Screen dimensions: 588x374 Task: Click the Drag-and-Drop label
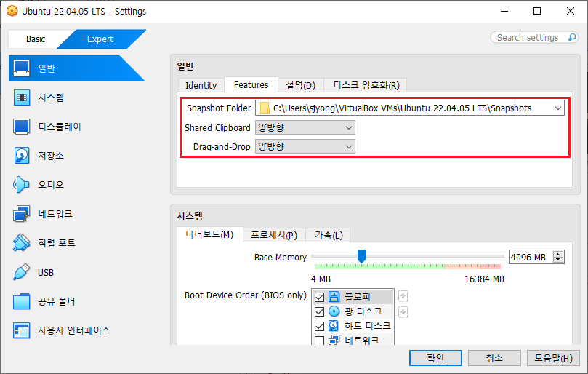point(222,146)
